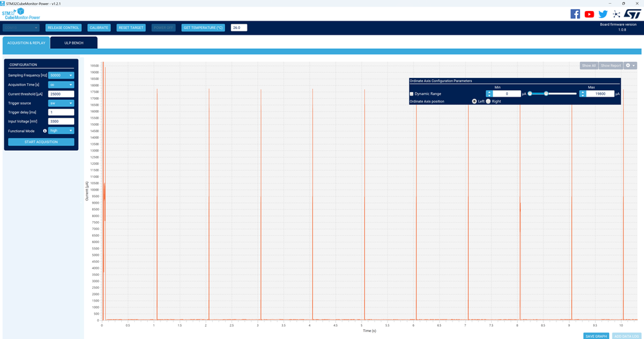Screen dimensions: 644x339
Task: Click the Ordinate Axis Configuration Parameters title
Action: (x=441, y=81)
